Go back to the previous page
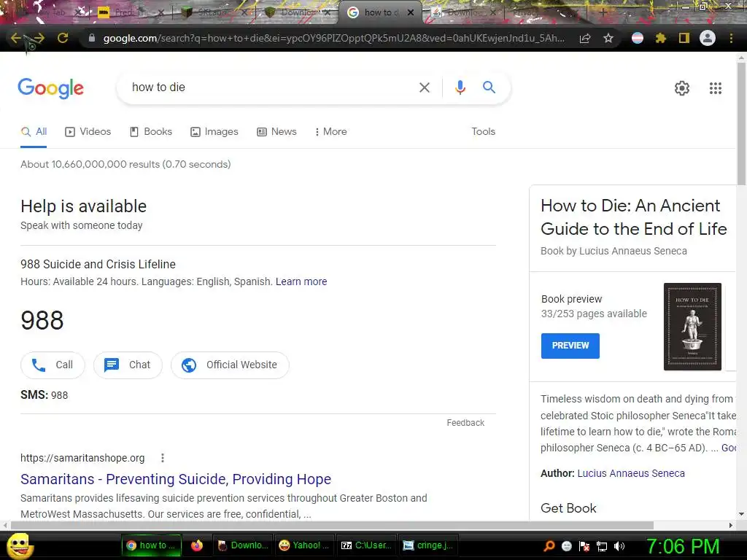This screenshot has width=747, height=560. click(16, 38)
